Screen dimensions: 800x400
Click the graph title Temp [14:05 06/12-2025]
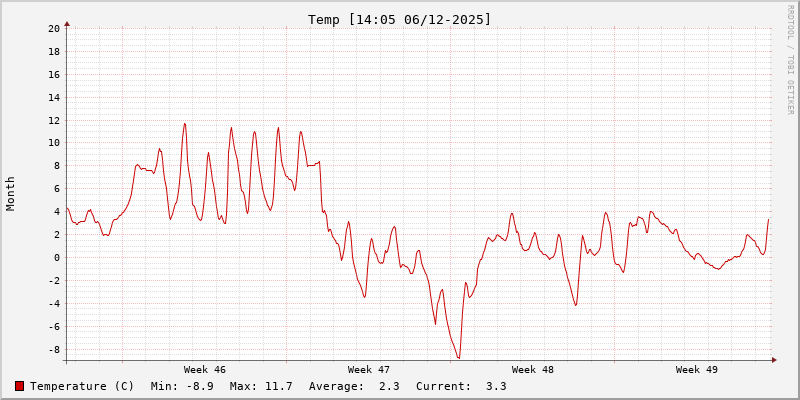(x=399, y=20)
